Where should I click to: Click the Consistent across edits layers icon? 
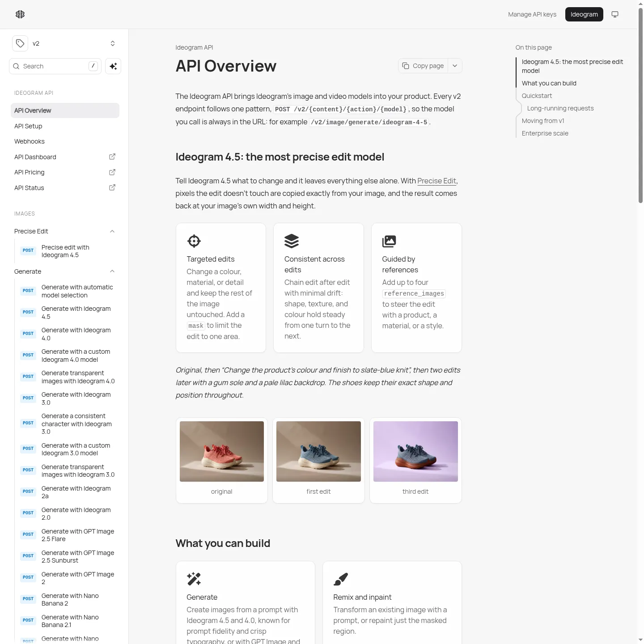coord(292,241)
